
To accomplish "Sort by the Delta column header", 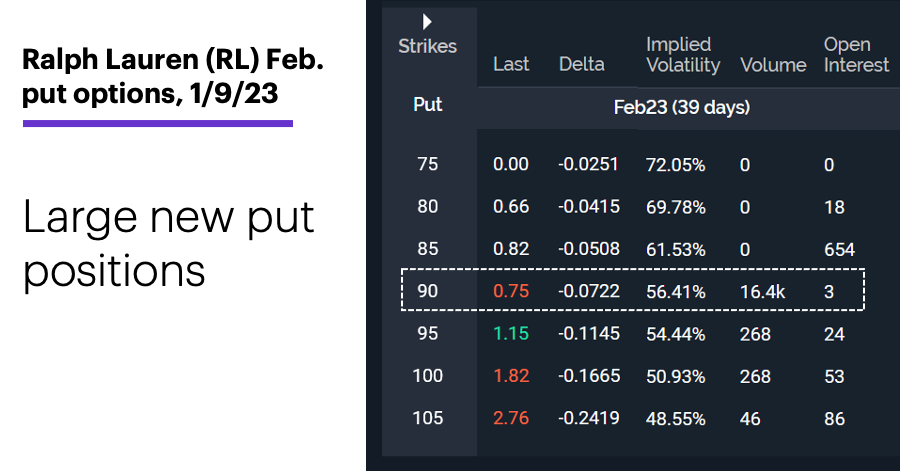I will click(581, 64).
